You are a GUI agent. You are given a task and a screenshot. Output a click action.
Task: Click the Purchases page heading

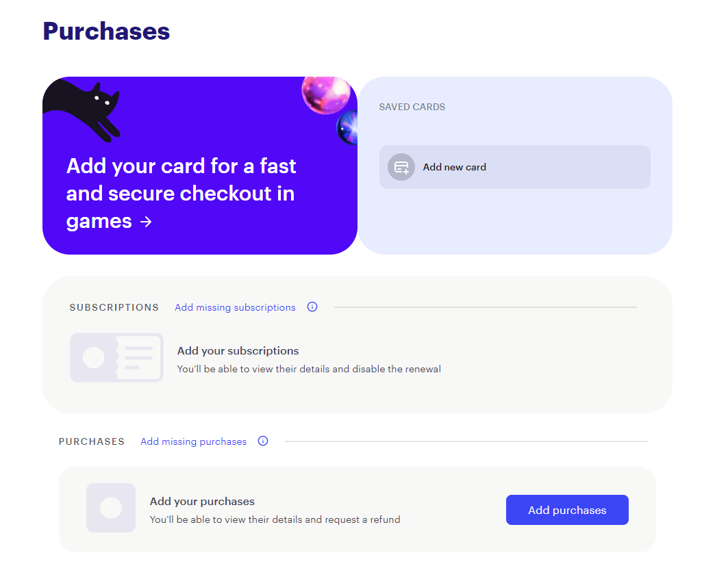click(106, 31)
